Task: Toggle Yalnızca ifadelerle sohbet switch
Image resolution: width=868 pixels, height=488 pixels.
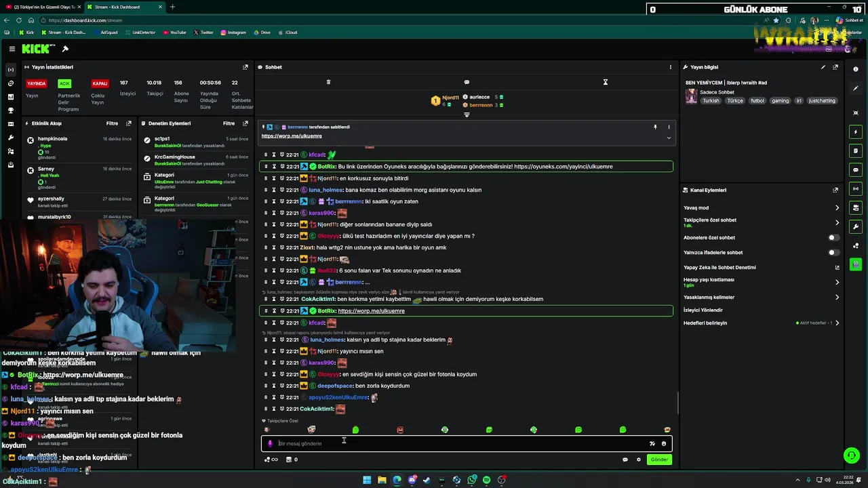Action: [833, 253]
